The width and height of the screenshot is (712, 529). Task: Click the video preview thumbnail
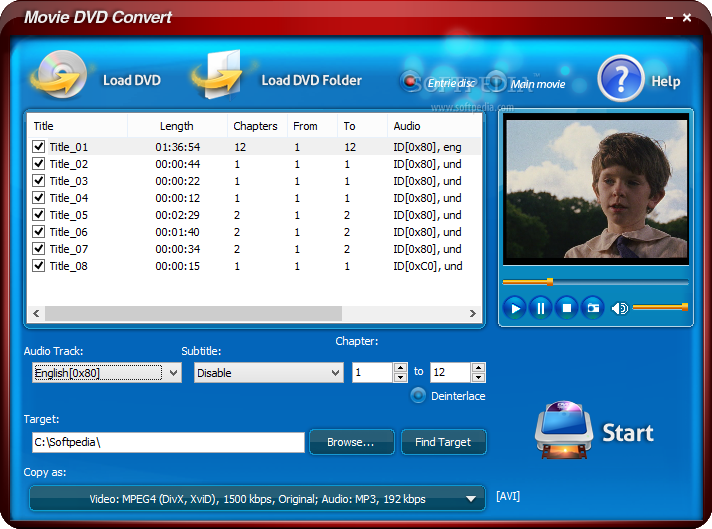[x=596, y=189]
